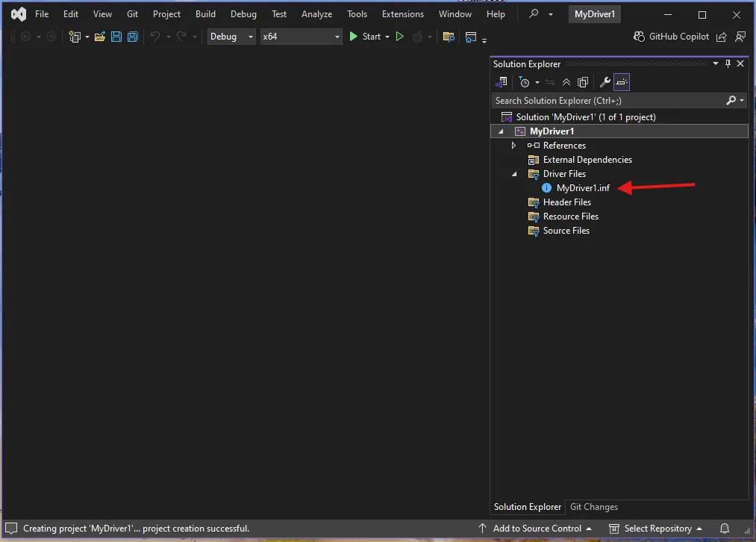The image size is (756, 542).
Task: Click the window layout toolbar icon
Action: click(x=471, y=37)
